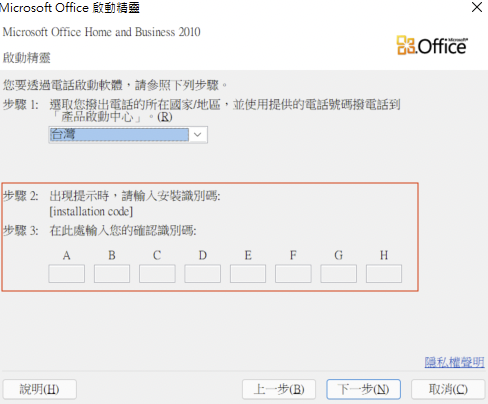Viewport: 488px width, 404px height.
Task: Select the '[installation code]' text
Action: click(x=91, y=212)
